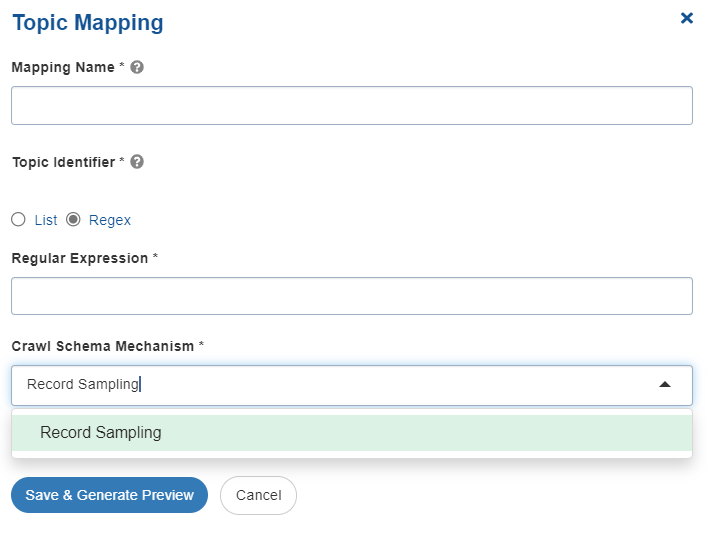Click the Topic Identifier field label
Image resolution: width=707 pixels, height=538 pixels.
64,162
